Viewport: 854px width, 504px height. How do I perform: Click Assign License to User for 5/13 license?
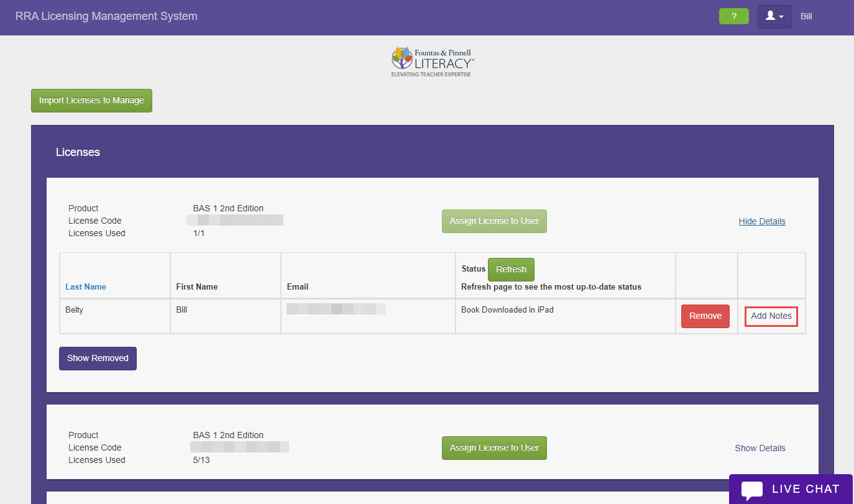point(494,448)
